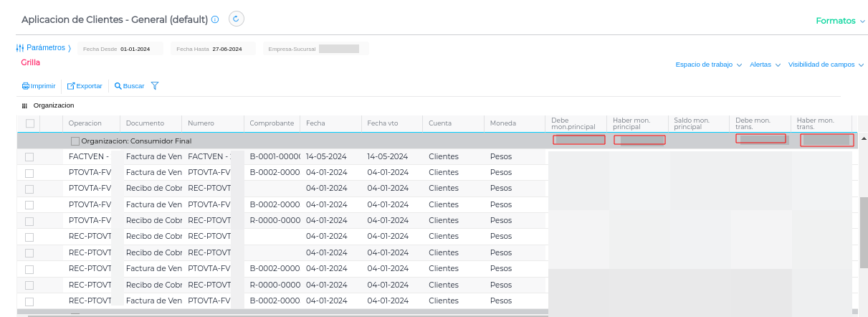This screenshot has height=317, width=868.
Task: Toggle the select-all checkbox in header
Action: 30,123
